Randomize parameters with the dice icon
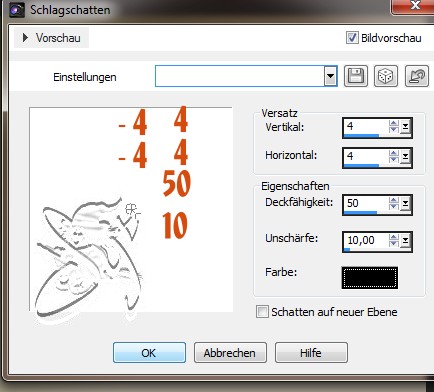 coord(386,76)
